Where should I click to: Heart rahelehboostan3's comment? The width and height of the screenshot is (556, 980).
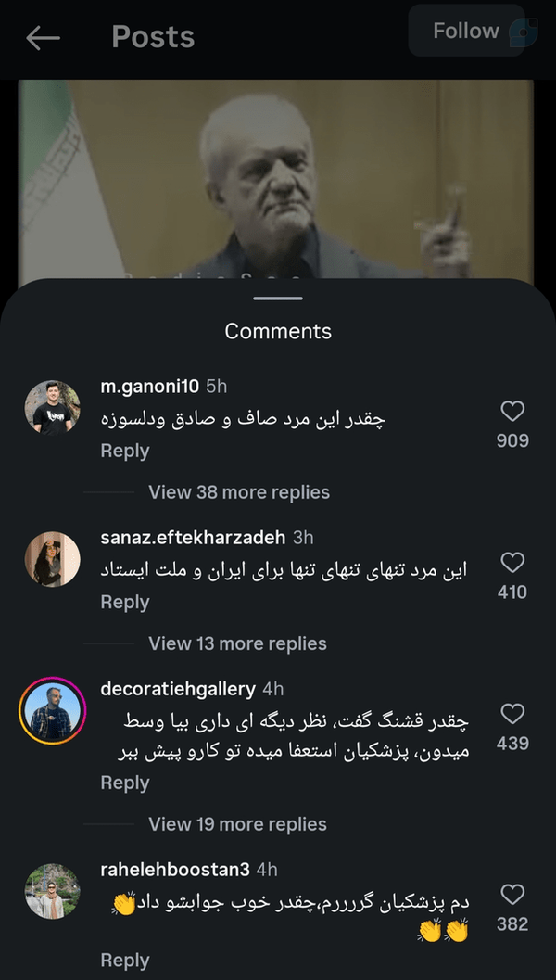512,895
